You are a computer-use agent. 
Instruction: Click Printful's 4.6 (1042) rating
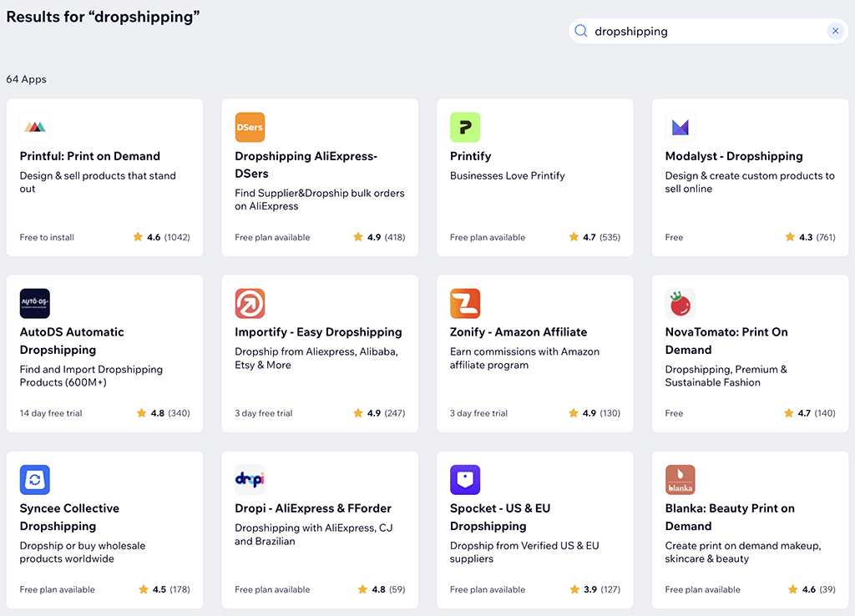click(161, 237)
